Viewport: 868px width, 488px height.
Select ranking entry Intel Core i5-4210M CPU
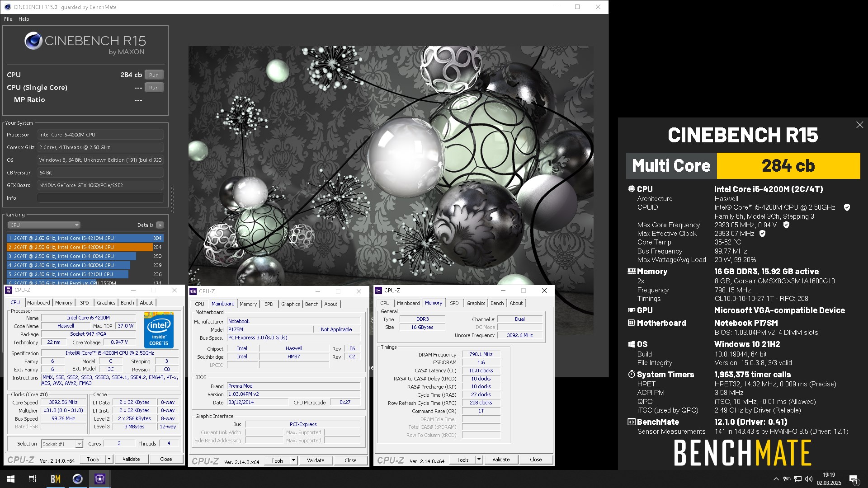point(85,238)
